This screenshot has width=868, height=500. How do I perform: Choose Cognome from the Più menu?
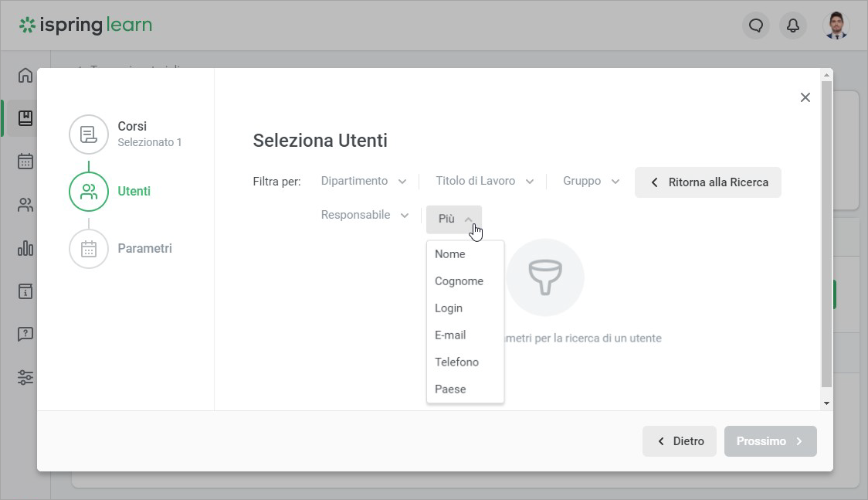[x=459, y=281]
